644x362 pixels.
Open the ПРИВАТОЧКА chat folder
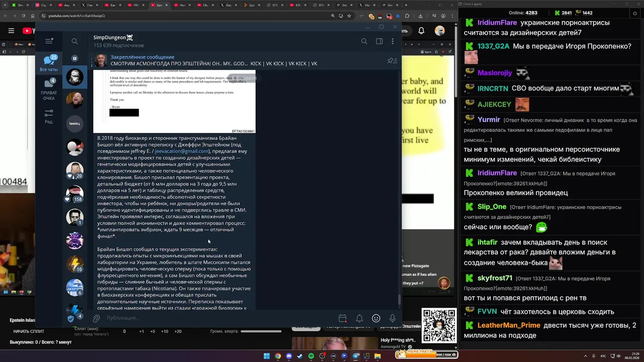(49, 89)
